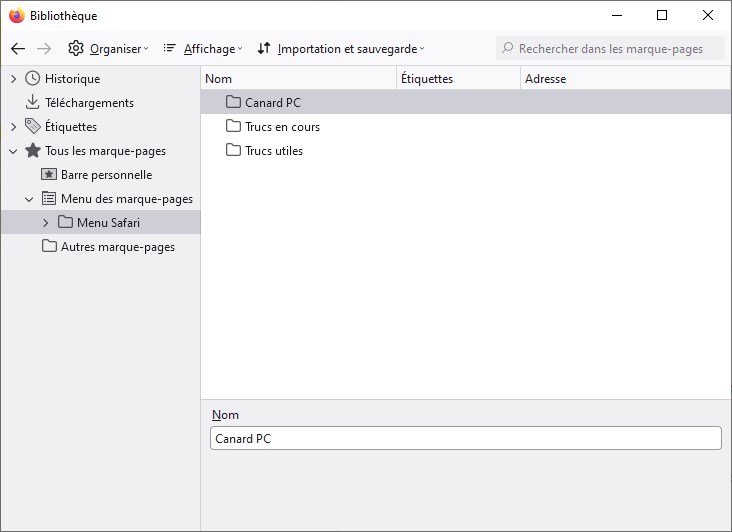Click the Firefox logo in the title bar
Screen dimensions: 732x532
pyautogui.click(x=17, y=15)
